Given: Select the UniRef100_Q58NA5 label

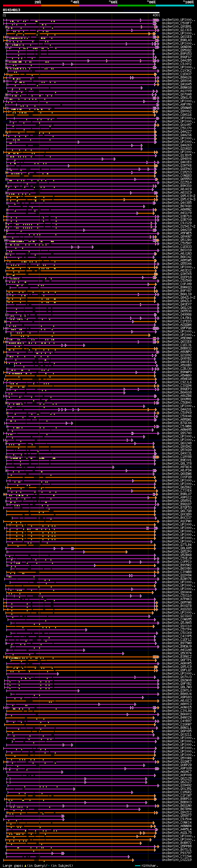Looking at the screenshot, I should (177, 108).
